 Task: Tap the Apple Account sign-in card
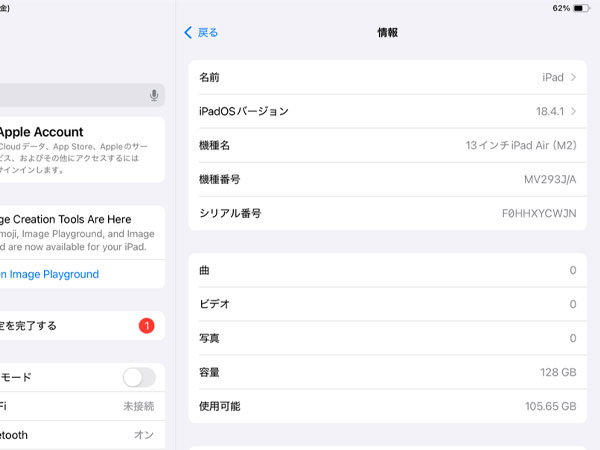tap(82, 149)
